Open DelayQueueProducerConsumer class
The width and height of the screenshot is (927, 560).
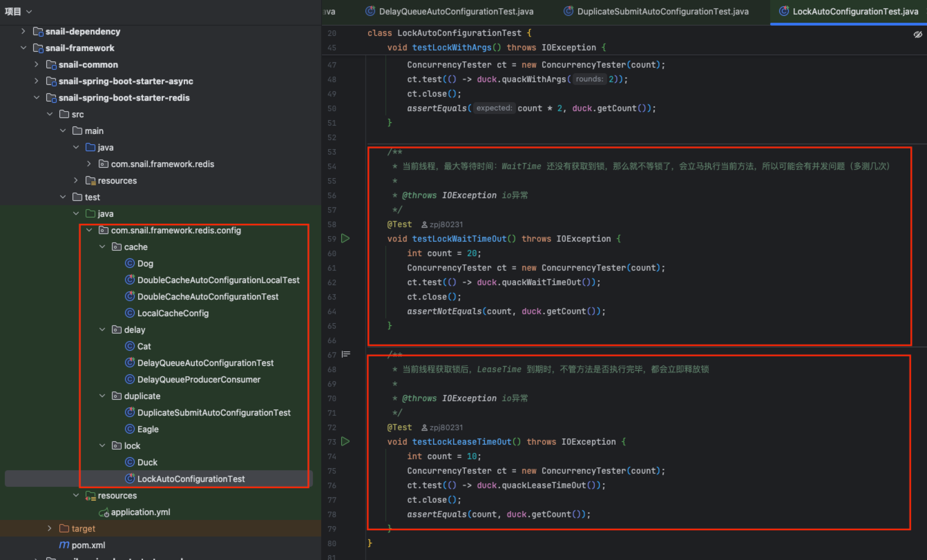pyautogui.click(x=198, y=379)
